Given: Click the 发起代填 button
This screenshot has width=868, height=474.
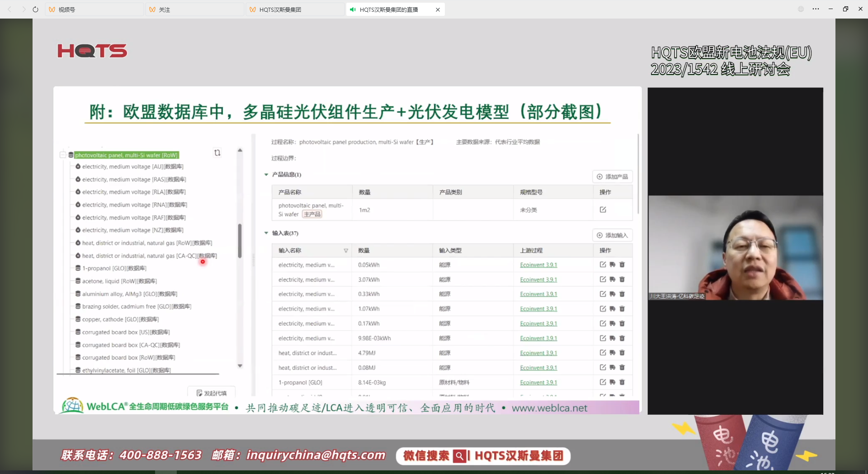Looking at the screenshot, I should [212, 393].
